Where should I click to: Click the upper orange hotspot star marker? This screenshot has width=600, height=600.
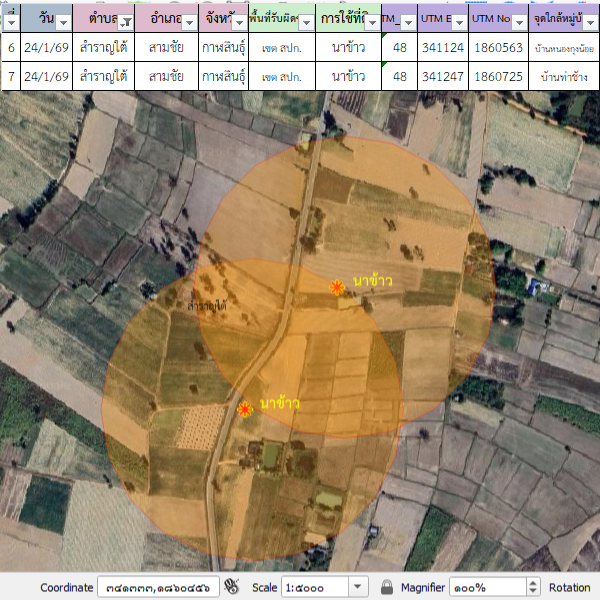pyautogui.click(x=338, y=288)
